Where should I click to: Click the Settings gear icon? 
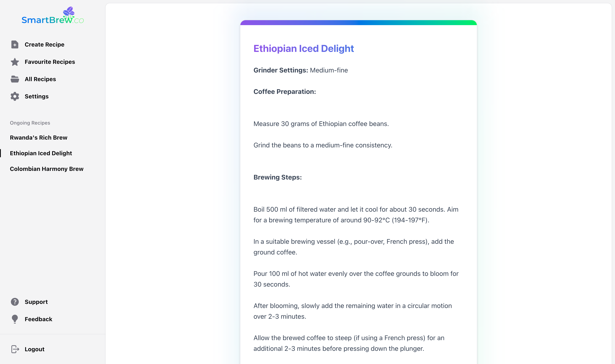(x=15, y=96)
